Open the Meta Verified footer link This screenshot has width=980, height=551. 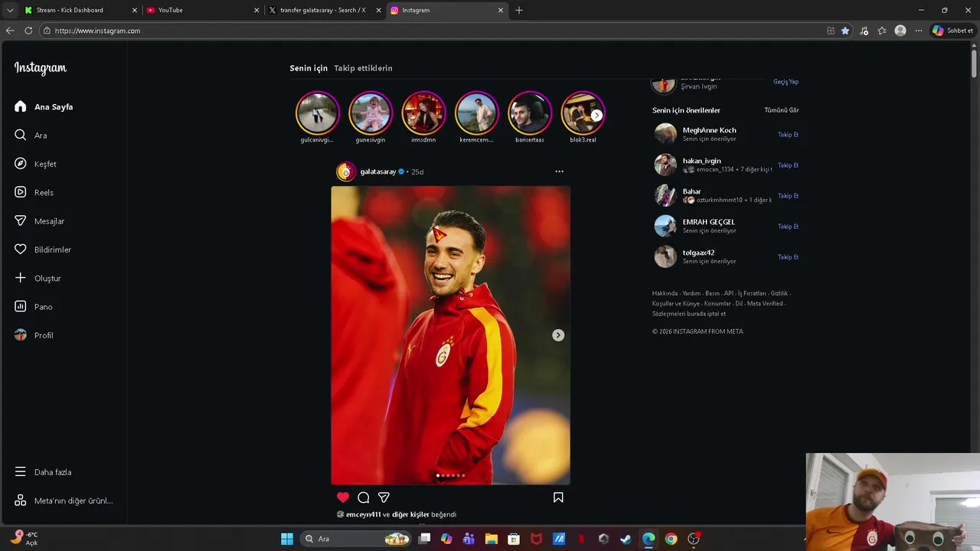765,303
